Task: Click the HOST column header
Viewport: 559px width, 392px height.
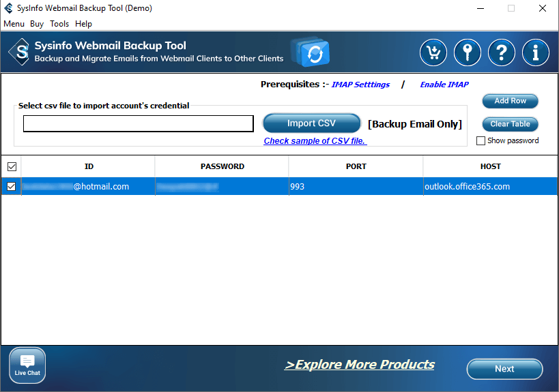Action: (491, 166)
